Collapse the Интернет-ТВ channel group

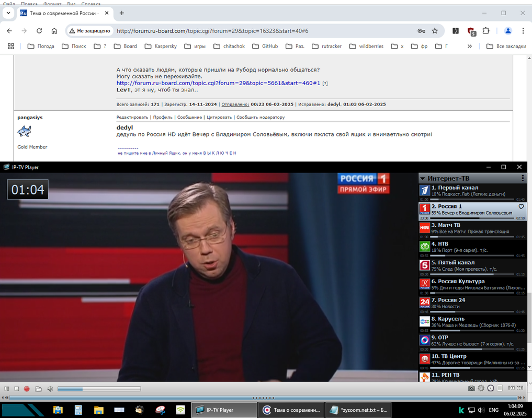click(423, 178)
